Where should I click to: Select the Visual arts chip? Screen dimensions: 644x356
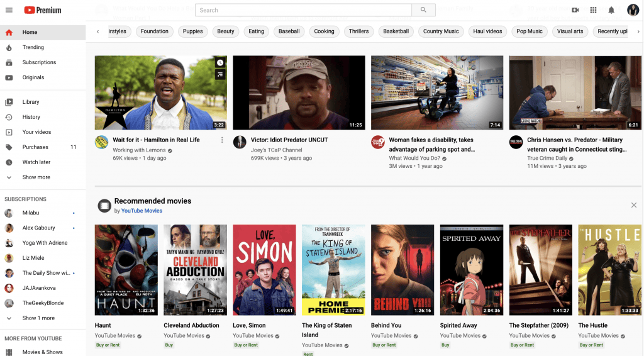(570, 31)
